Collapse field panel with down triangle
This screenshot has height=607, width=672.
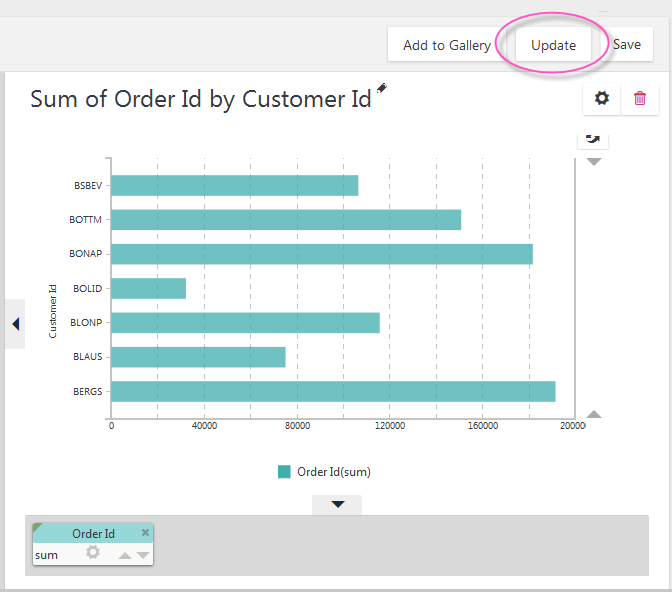pyautogui.click(x=337, y=504)
